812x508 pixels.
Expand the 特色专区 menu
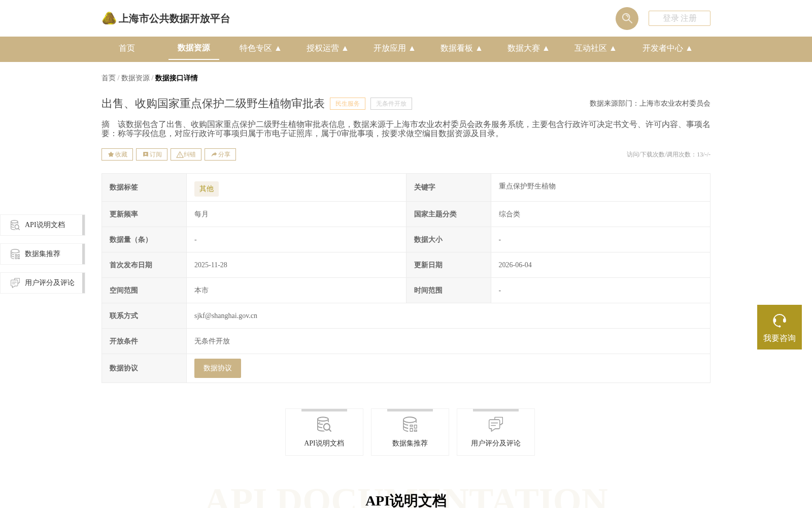click(x=260, y=48)
